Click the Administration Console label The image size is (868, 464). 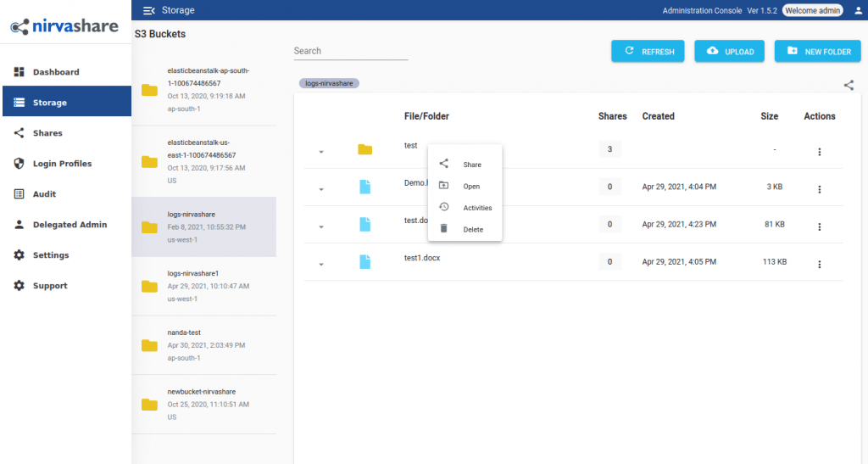(x=702, y=10)
